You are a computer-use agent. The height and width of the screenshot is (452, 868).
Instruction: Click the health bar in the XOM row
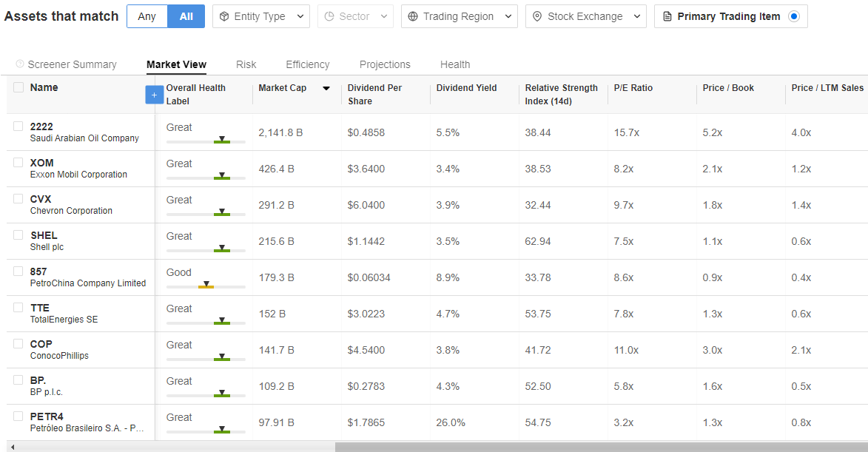tap(206, 177)
